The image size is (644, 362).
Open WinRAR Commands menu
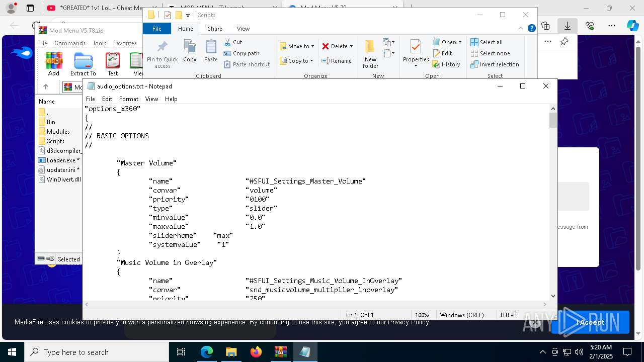point(70,43)
